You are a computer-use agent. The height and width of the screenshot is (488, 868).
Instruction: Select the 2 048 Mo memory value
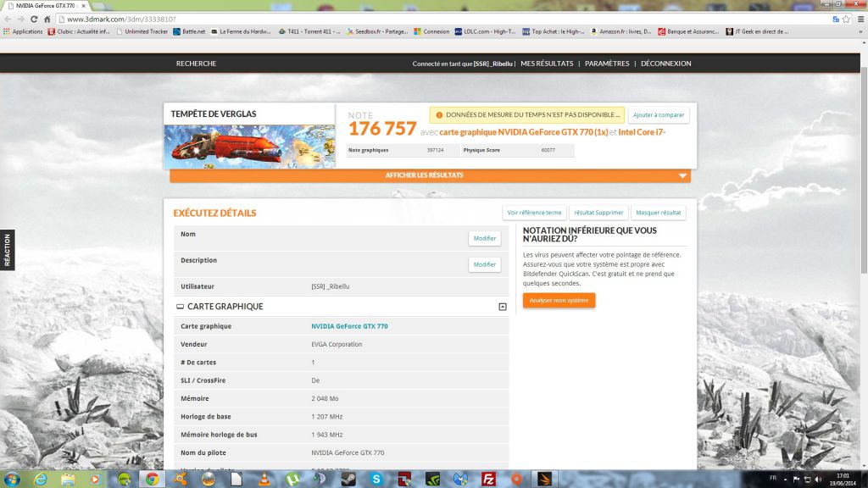[325, 398]
